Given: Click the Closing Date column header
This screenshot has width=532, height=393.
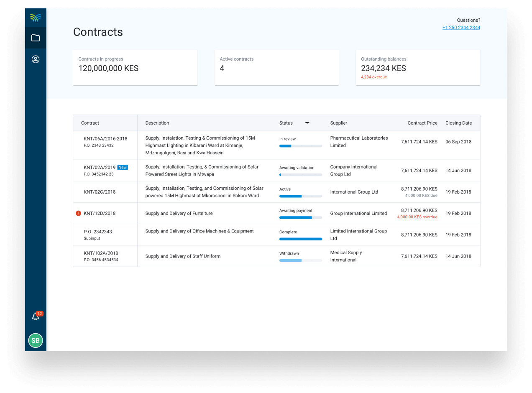Looking at the screenshot, I should coord(458,123).
